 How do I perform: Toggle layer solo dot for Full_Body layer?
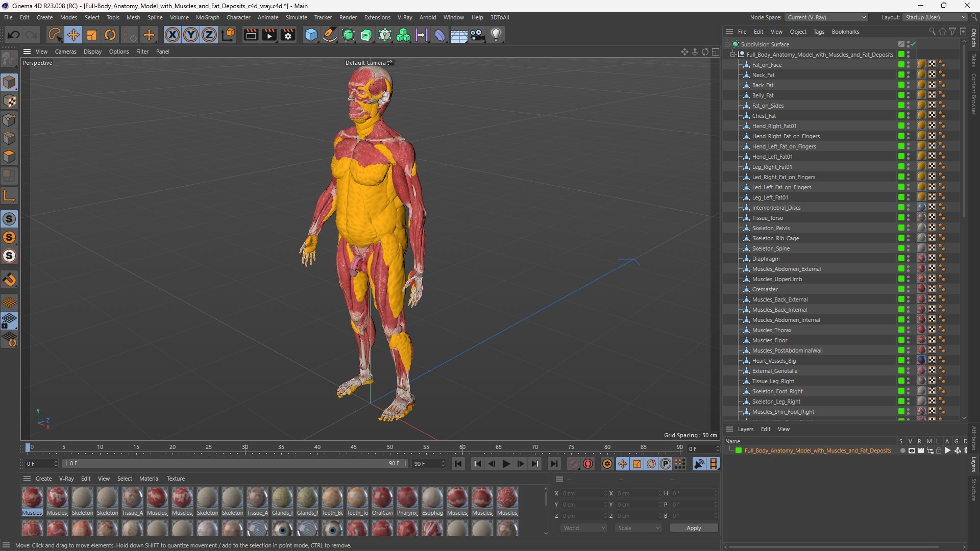pos(902,450)
